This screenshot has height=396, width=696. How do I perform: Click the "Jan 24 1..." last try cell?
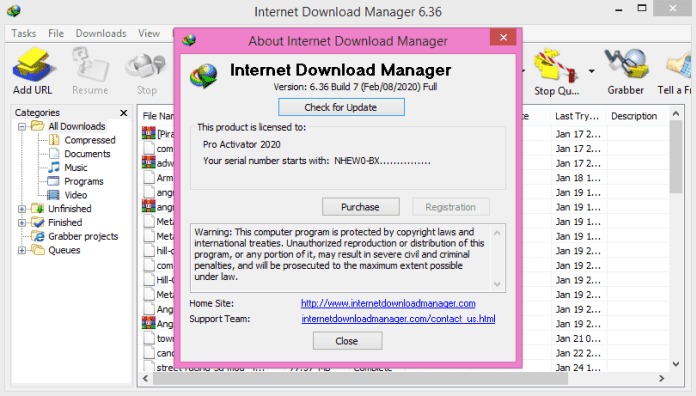578,367
